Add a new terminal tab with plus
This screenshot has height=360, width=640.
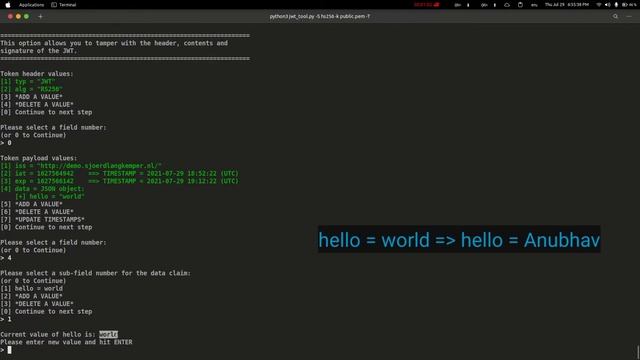[40, 16]
